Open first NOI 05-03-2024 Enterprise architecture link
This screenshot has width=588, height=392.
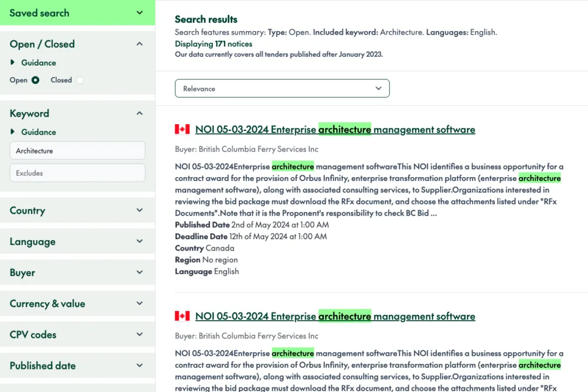[x=335, y=129]
